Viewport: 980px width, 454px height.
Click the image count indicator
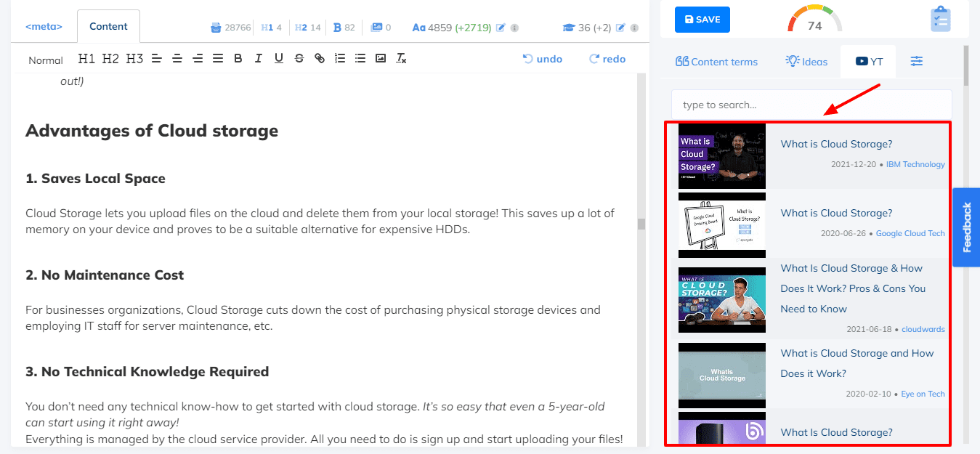(x=381, y=28)
